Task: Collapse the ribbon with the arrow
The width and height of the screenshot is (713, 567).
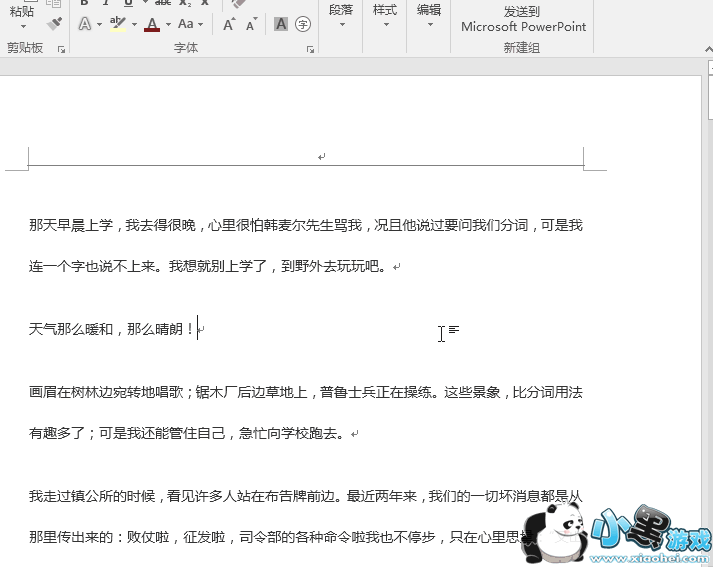Action: pos(708,49)
